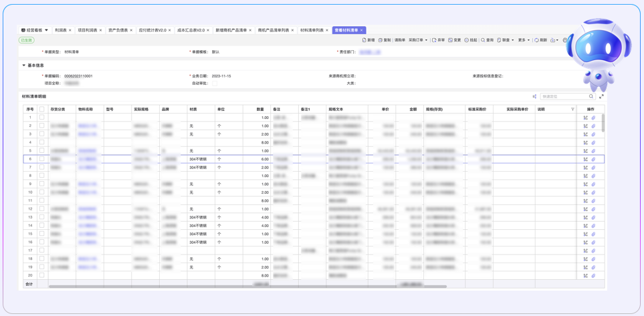Toggle the 自动审批 checkbox
644x316 pixels.
pos(214,84)
